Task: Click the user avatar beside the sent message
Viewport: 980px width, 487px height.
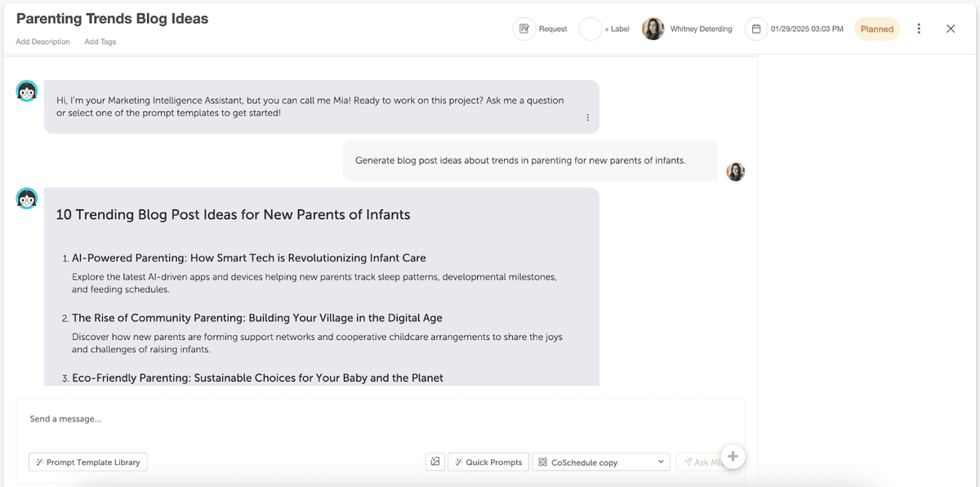Action: tap(736, 172)
